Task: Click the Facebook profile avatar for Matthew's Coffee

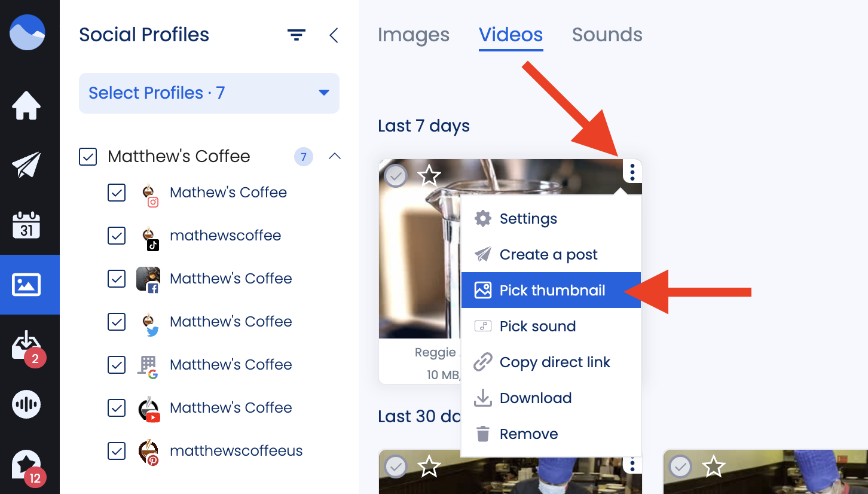Action: click(x=148, y=279)
